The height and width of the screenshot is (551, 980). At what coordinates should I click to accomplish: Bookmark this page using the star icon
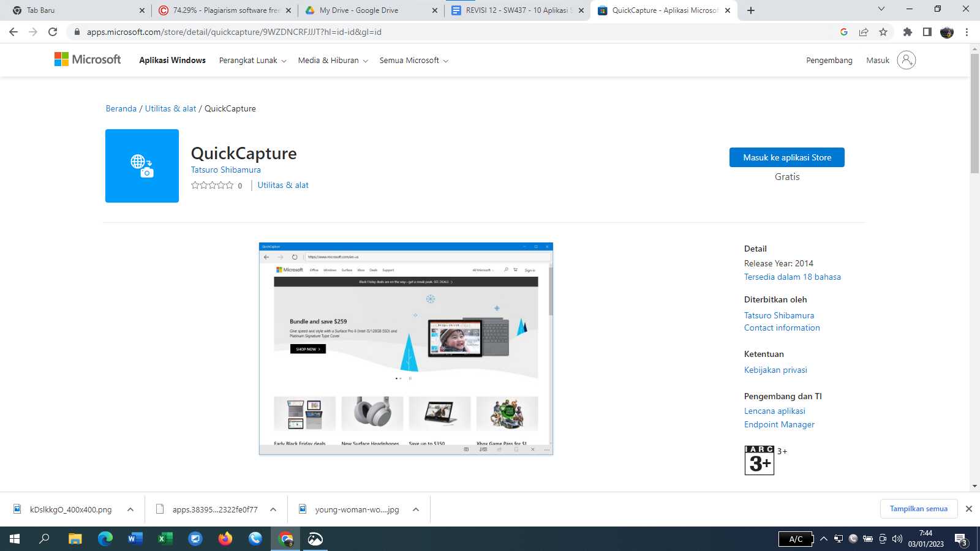883,32
